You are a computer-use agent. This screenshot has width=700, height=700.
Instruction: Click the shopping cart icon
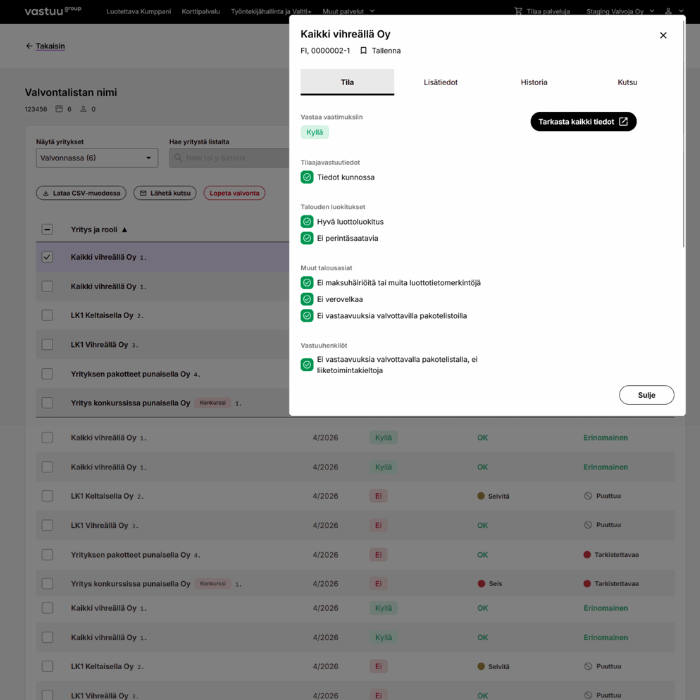[x=518, y=11]
